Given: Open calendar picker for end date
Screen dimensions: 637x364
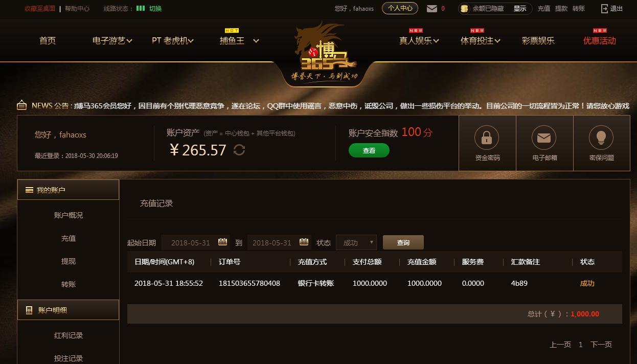Looking at the screenshot, I should 304,242.
